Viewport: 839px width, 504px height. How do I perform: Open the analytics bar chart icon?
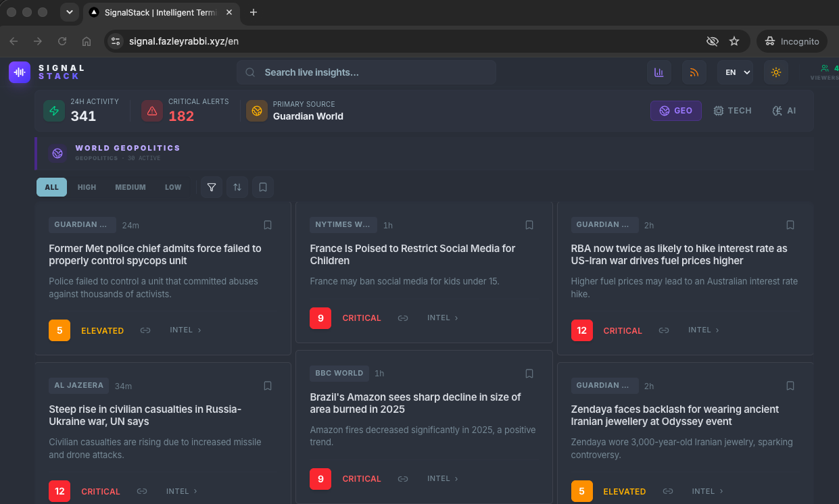tap(659, 72)
